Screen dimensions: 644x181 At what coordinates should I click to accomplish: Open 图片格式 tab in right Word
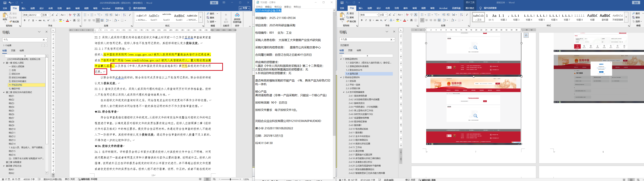470,8
